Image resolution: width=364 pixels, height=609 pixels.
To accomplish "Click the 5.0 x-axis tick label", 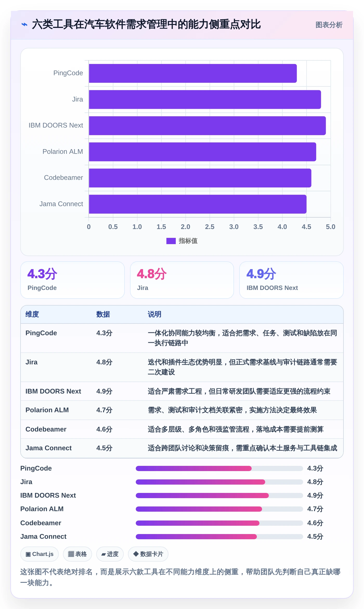I will (x=330, y=227).
